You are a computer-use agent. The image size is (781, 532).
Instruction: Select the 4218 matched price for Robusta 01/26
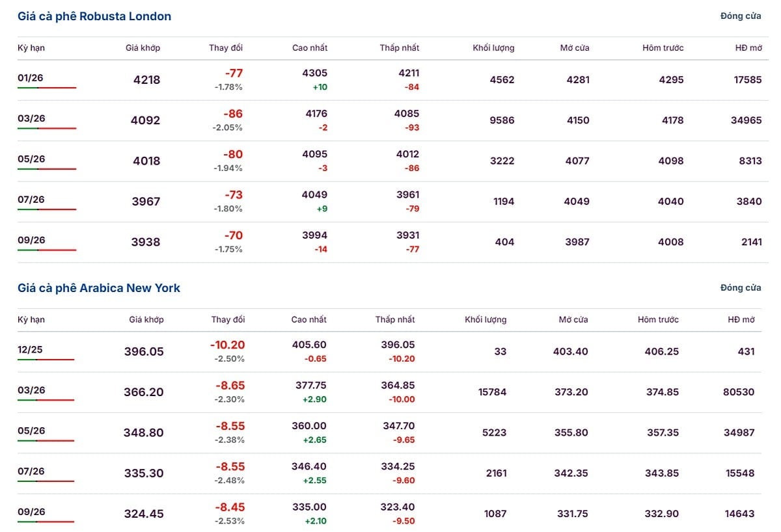(x=146, y=80)
